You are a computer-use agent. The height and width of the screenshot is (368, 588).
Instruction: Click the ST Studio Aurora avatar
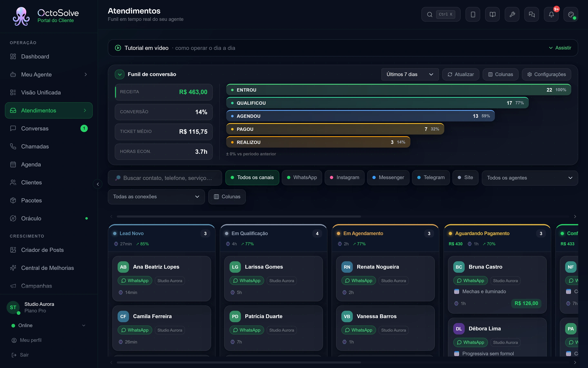[13, 307]
